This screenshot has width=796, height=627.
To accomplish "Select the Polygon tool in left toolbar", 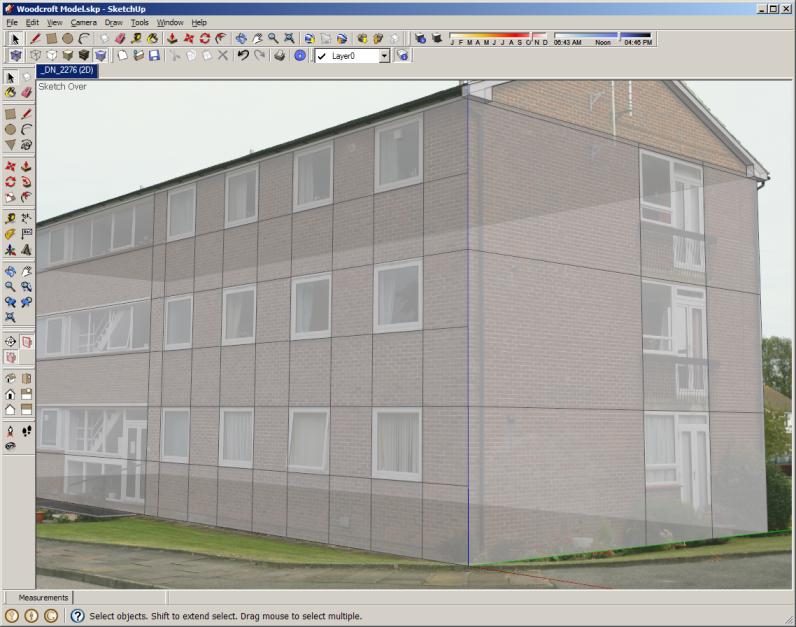I will tap(10, 145).
